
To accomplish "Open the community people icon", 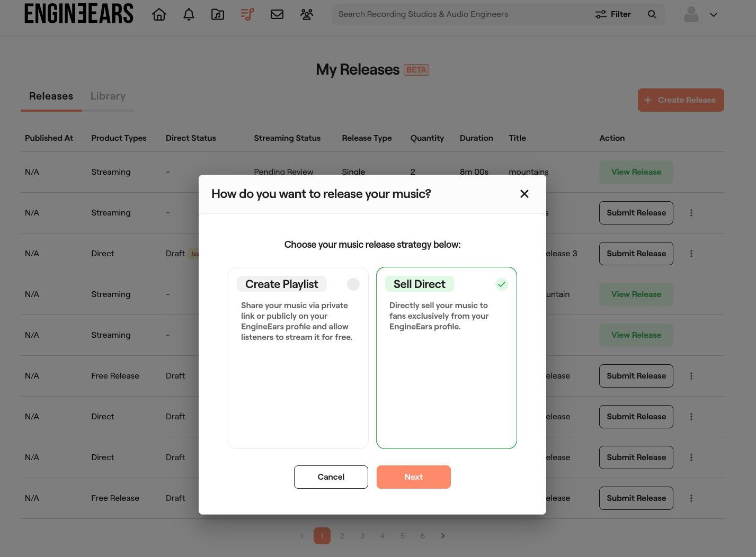I will click(x=307, y=14).
